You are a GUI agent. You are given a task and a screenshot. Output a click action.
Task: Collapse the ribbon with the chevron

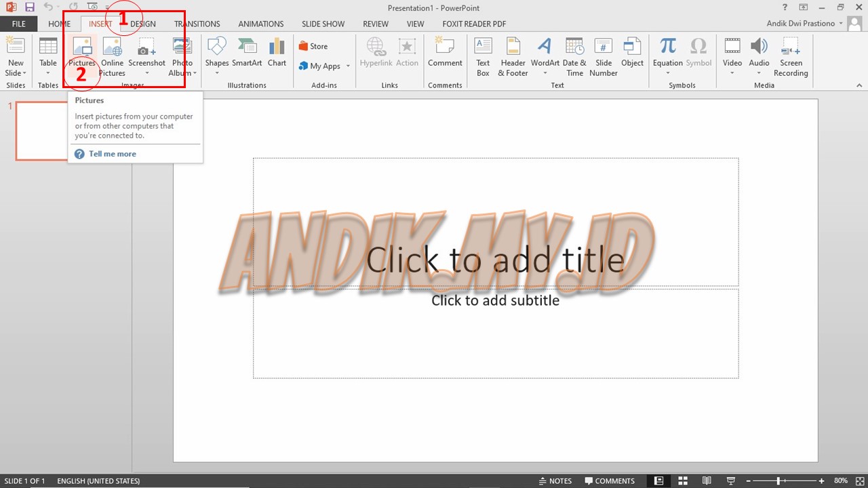[x=859, y=85]
